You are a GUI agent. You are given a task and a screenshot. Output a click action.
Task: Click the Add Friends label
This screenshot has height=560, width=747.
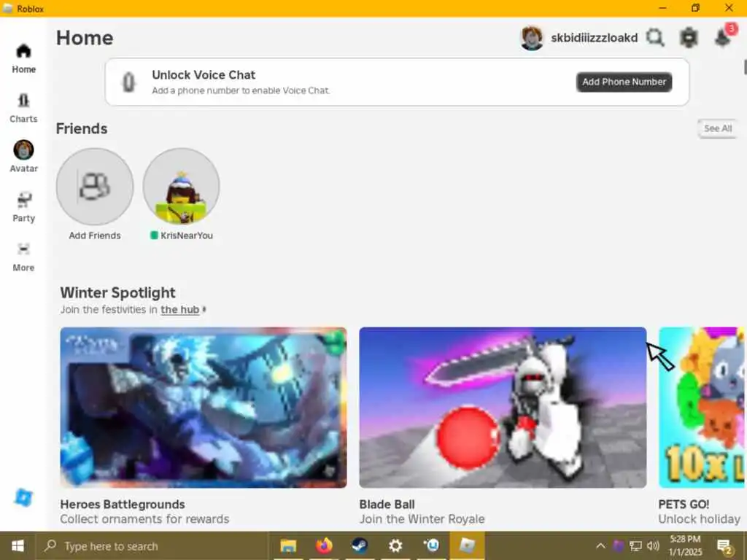[95, 236]
